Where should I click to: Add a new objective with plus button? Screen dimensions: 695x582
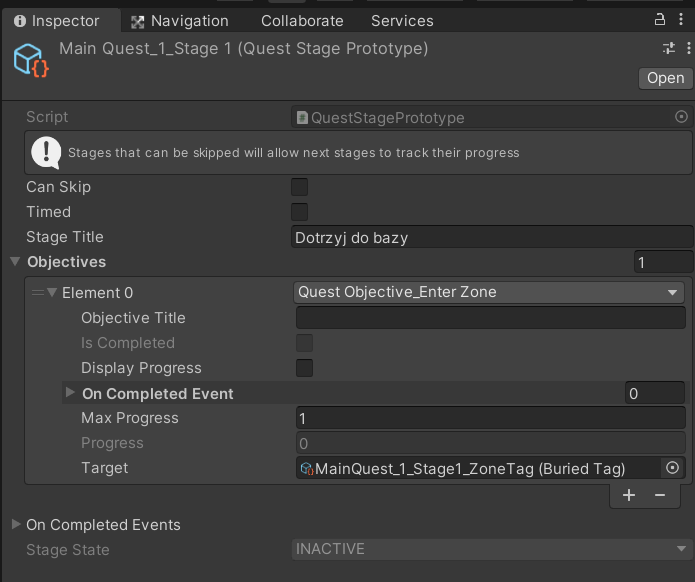coord(629,495)
